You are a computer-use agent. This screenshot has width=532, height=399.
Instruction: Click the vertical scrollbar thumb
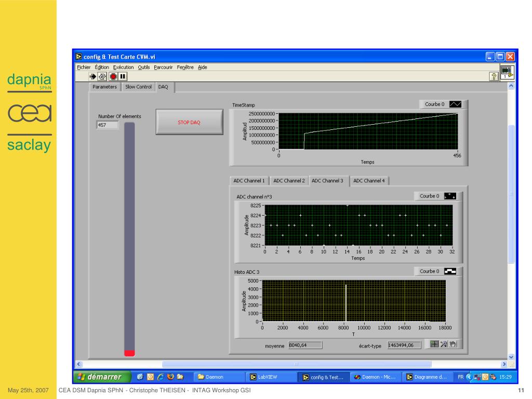[511, 194]
